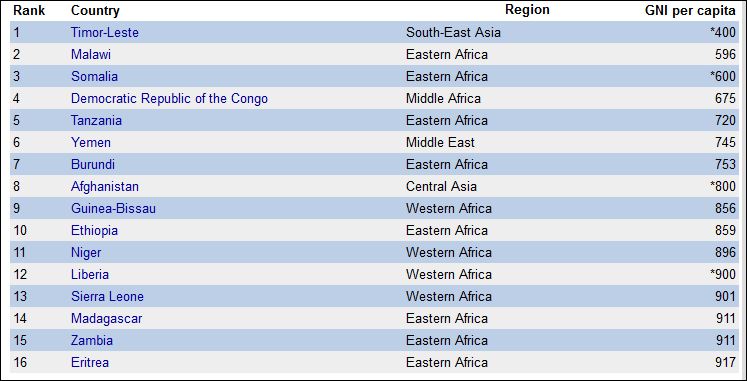Open the Afghanistan link
747x381 pixels.
pos(105,186)
